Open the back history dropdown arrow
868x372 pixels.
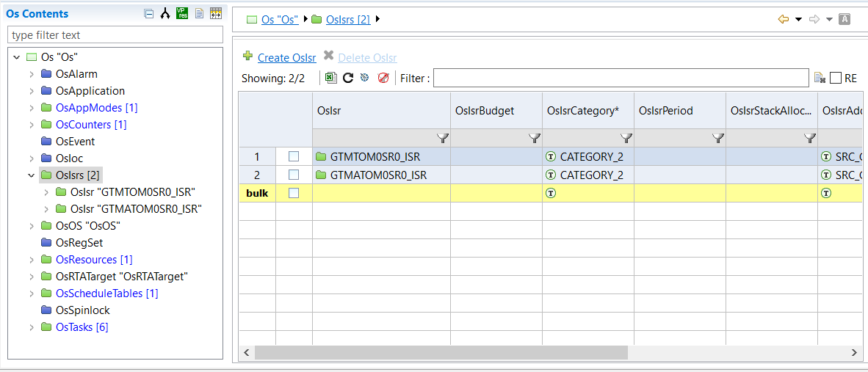click(x=798, y=19)
